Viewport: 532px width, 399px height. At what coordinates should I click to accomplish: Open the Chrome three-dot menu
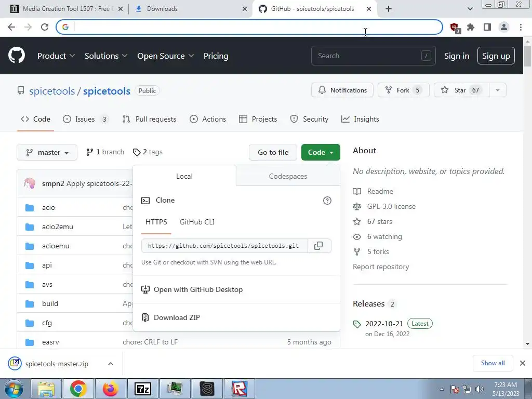click(x=521, y=27)
